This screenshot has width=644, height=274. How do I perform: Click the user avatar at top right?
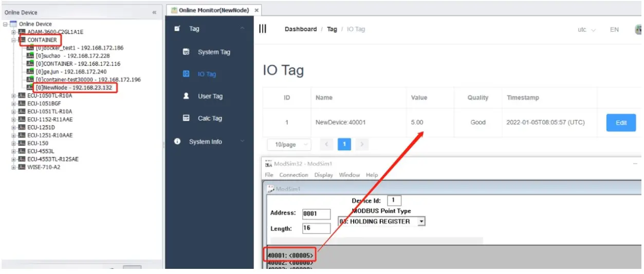638,29
